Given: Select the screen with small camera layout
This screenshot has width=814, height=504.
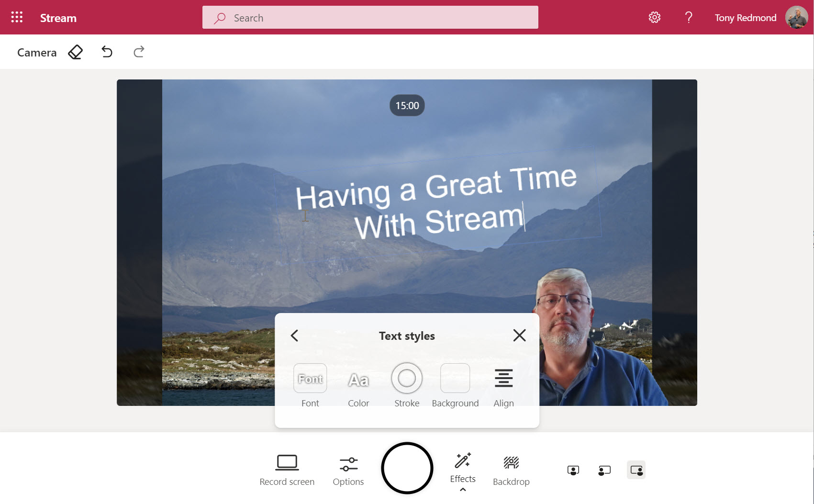Looking at the screenshot, I should (x=604, y=470).
